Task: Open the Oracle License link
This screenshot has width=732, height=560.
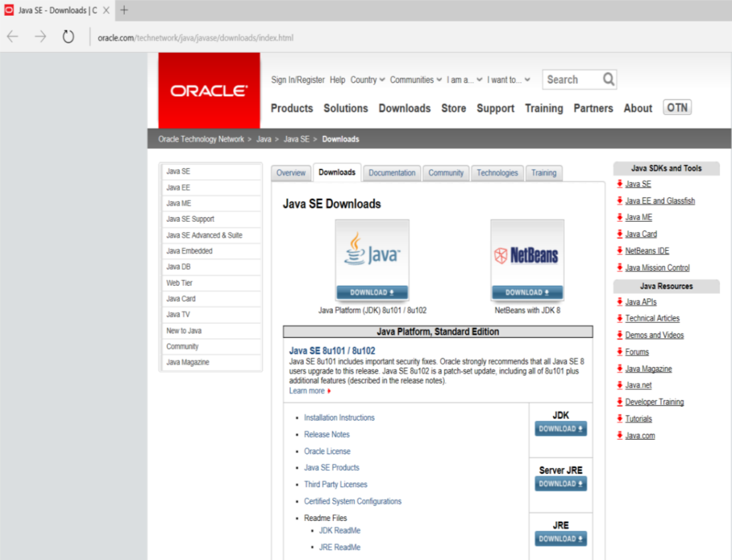Action: 327,451
